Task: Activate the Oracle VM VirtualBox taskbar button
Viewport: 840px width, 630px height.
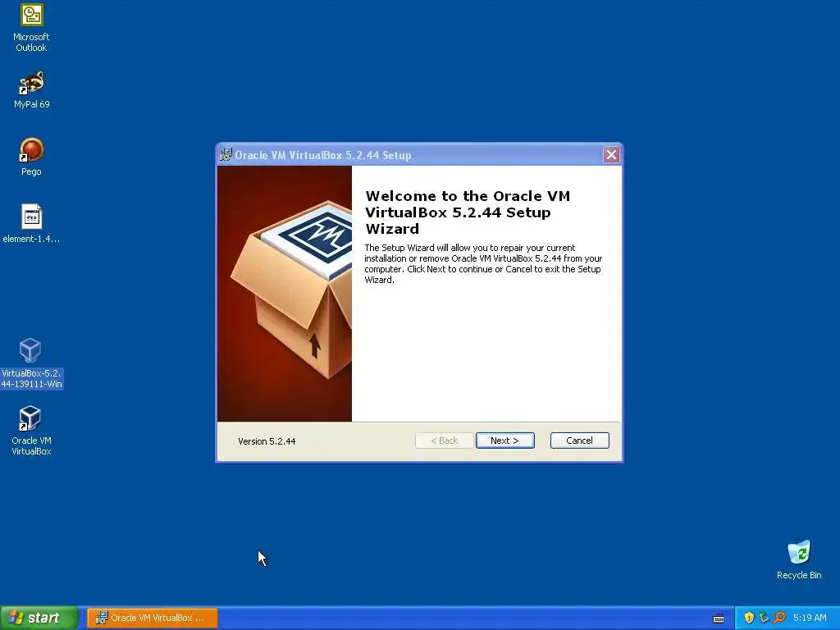Action: (152, 618)
